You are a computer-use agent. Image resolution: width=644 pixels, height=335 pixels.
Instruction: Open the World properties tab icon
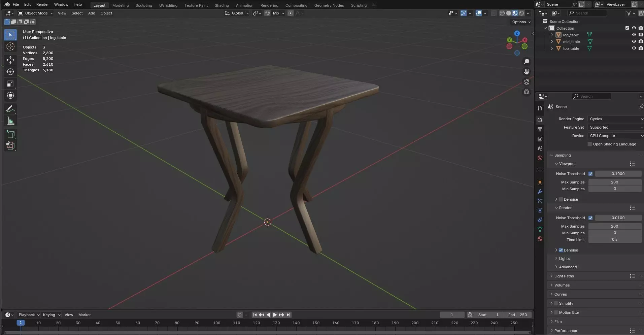[540, 158]
